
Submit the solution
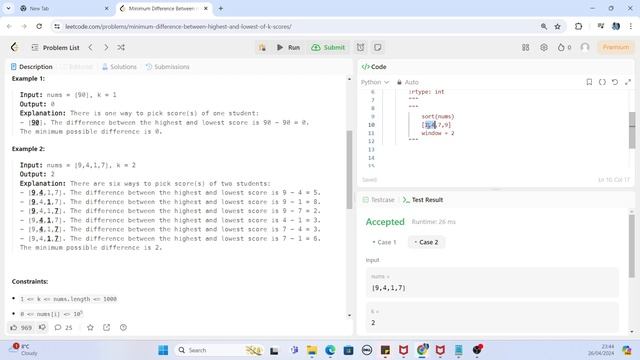(x=328, y=47)
